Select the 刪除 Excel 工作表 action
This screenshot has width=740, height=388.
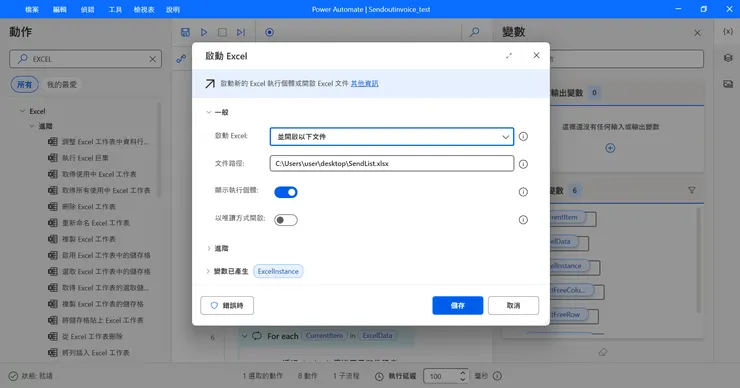[89, 207]
